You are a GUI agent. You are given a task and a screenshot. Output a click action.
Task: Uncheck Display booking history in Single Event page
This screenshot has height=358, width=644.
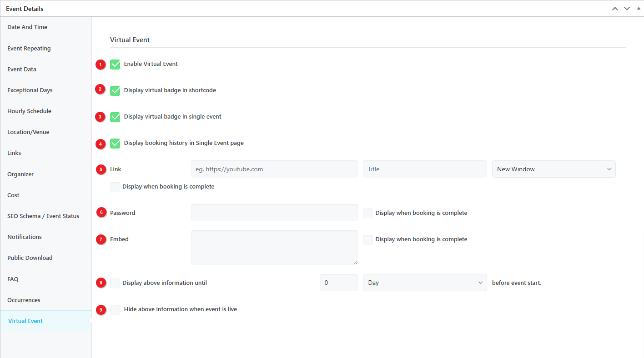pos(115,144)
